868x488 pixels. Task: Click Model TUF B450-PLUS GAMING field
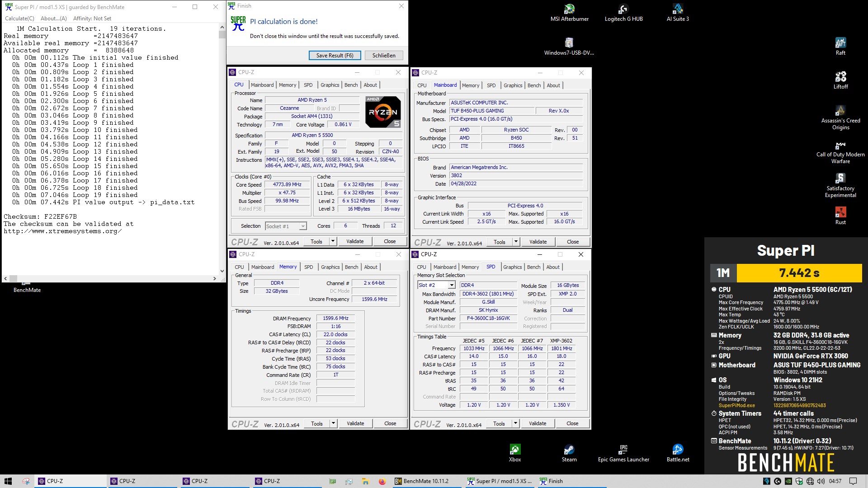[x=492, y=111]
